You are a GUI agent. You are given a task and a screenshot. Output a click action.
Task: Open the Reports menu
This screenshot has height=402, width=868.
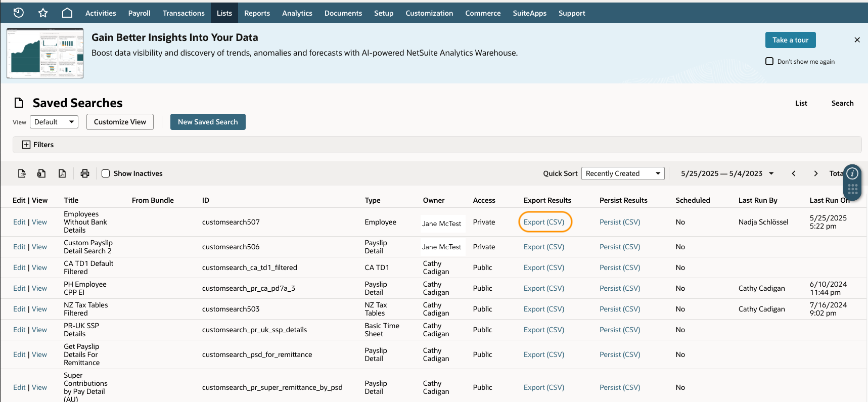(257, 13)
